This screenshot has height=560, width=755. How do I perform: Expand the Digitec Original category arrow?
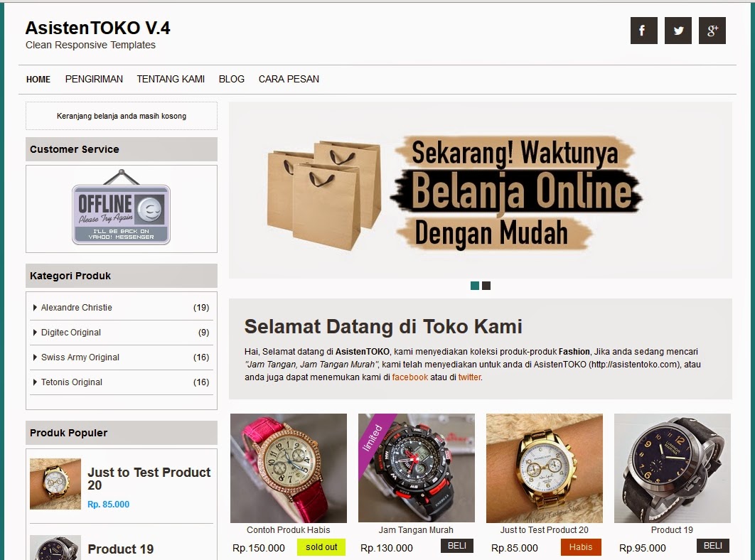tap(35, 333)
